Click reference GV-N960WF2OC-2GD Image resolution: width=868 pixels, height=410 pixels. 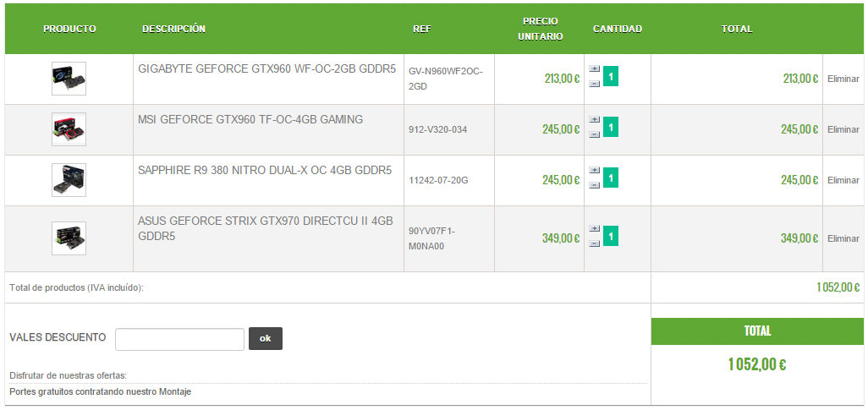pyautogui.click(x=446, y=79)
